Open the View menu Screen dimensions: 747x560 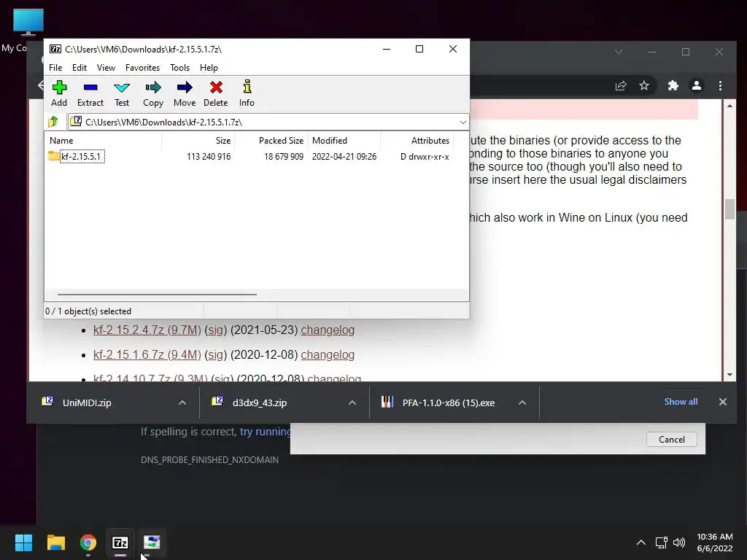tap(106, 68)
